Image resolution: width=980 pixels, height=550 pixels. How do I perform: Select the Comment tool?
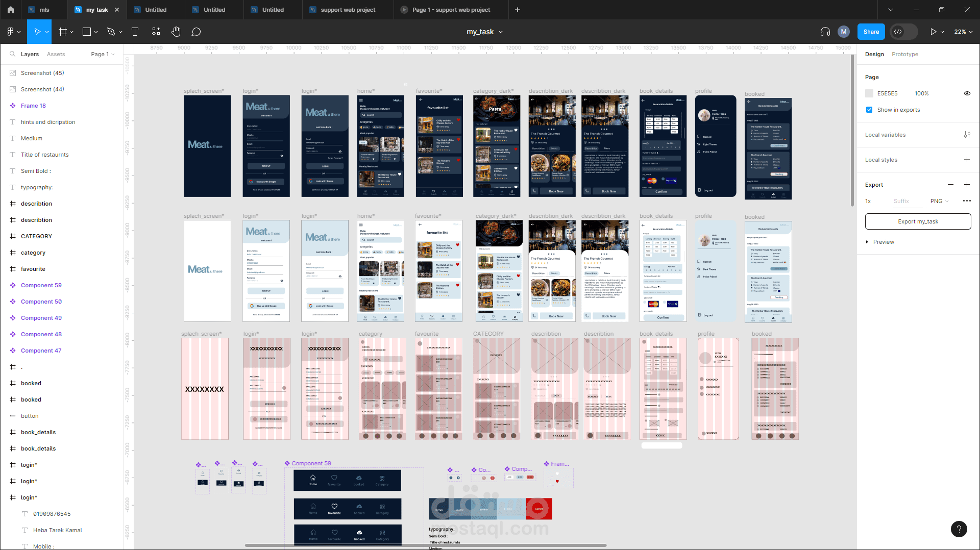click(196, 32)
